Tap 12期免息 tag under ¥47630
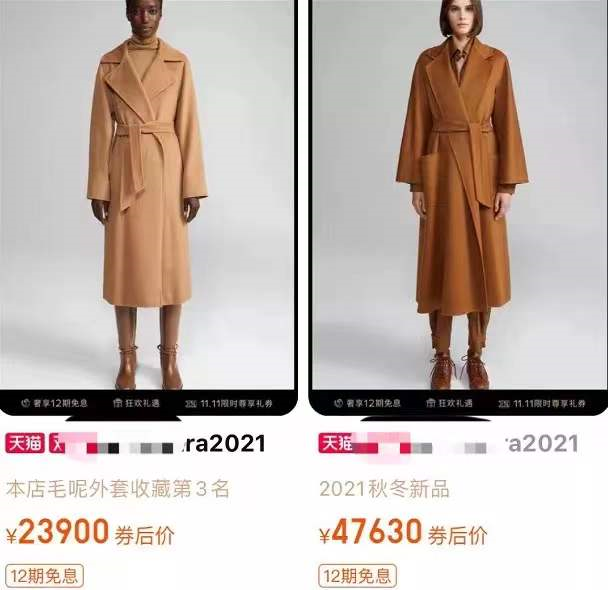Viewport: 608px width, 590px height. click(x=358, y=576)
